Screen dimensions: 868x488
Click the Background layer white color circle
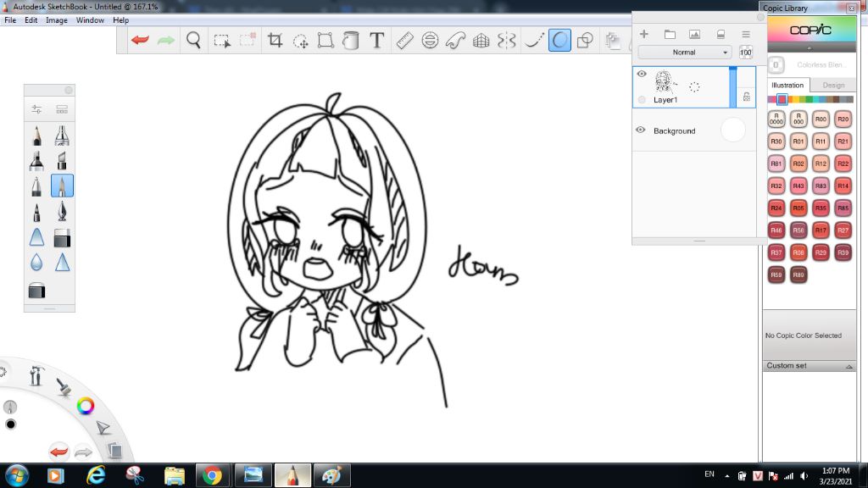(x=733, y=130)
